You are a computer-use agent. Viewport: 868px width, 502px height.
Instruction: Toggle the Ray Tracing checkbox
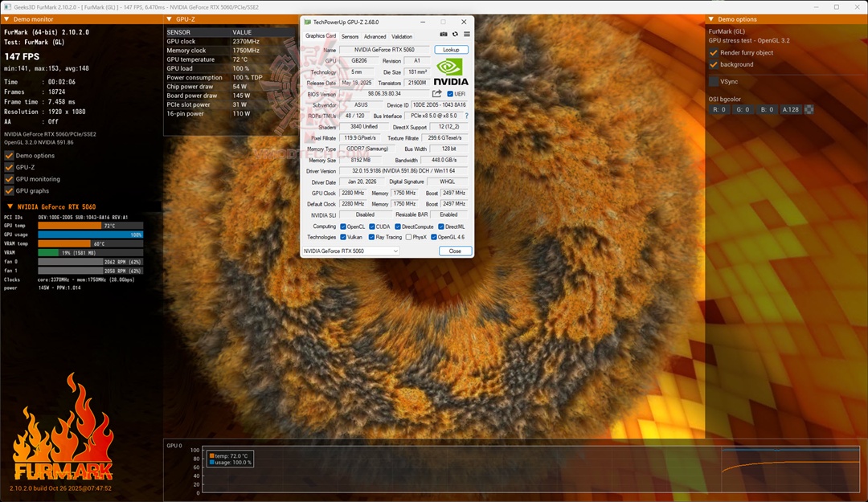[x=372, y=237]
